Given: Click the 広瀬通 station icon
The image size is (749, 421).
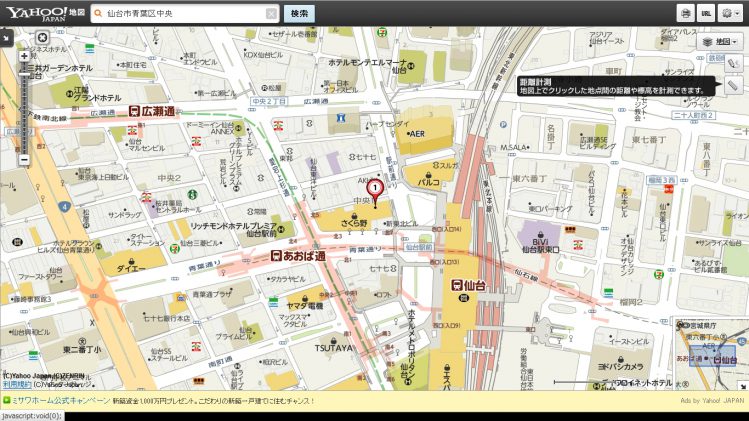Looking at the screenshot, I should [x=134, y=111].
